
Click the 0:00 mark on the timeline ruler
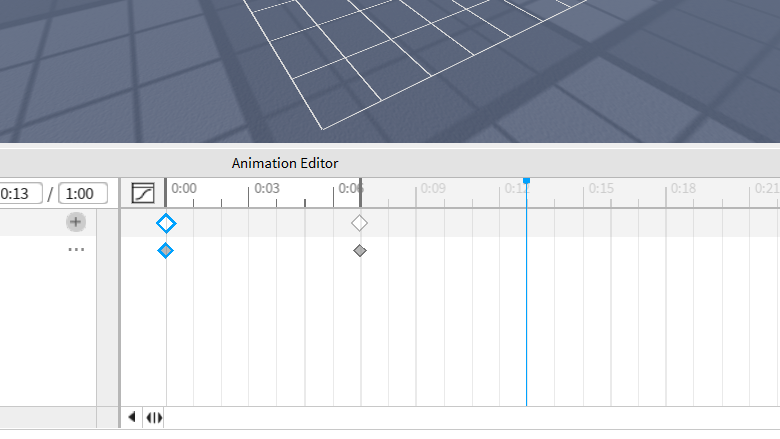[x=182, y=188]
